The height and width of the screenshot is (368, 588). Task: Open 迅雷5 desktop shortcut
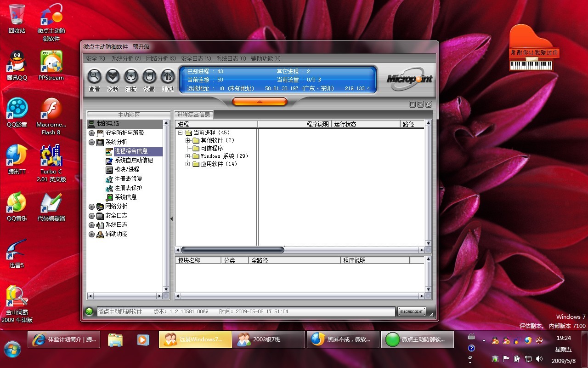[x=17, y=253]
